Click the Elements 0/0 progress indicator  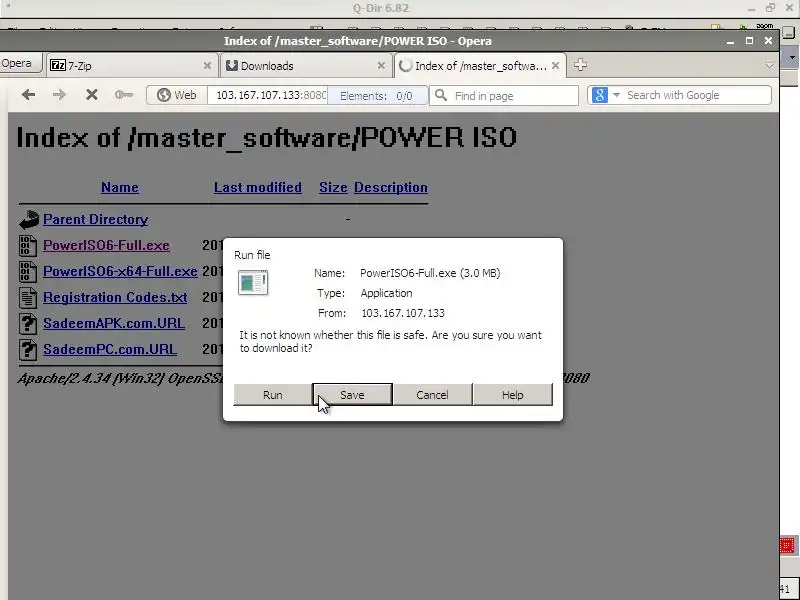point(377,96)
